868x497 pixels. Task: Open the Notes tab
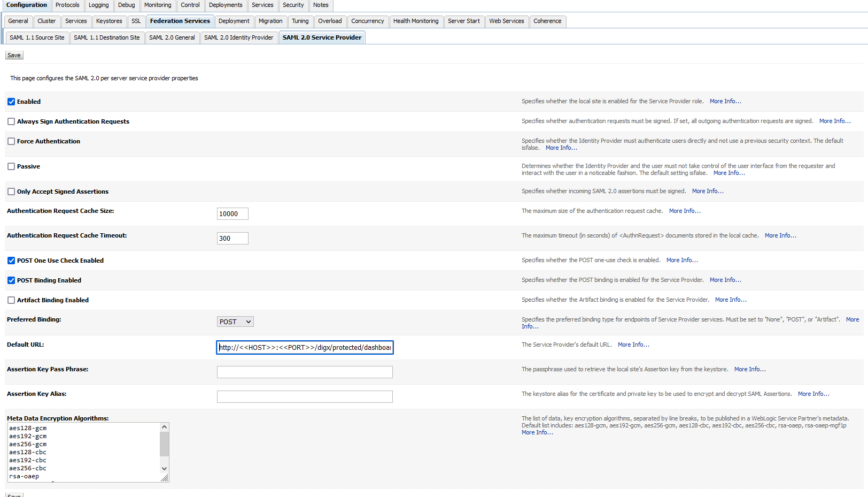pyautogui.click(x=321, y=5)
